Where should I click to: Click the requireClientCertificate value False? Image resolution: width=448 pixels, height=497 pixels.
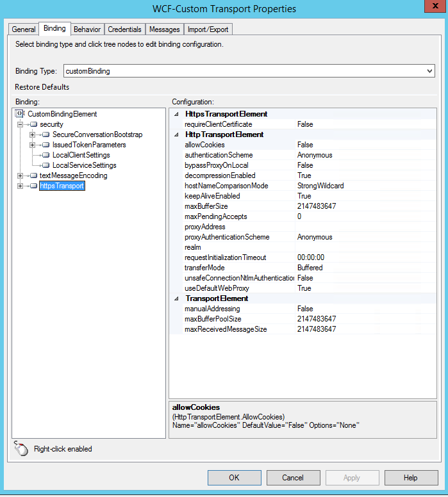[365, 124]
